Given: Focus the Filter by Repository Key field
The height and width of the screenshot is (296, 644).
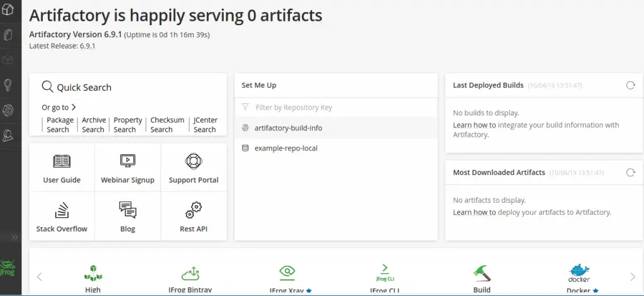Looking at the screenshot, I should click(336, 107).
